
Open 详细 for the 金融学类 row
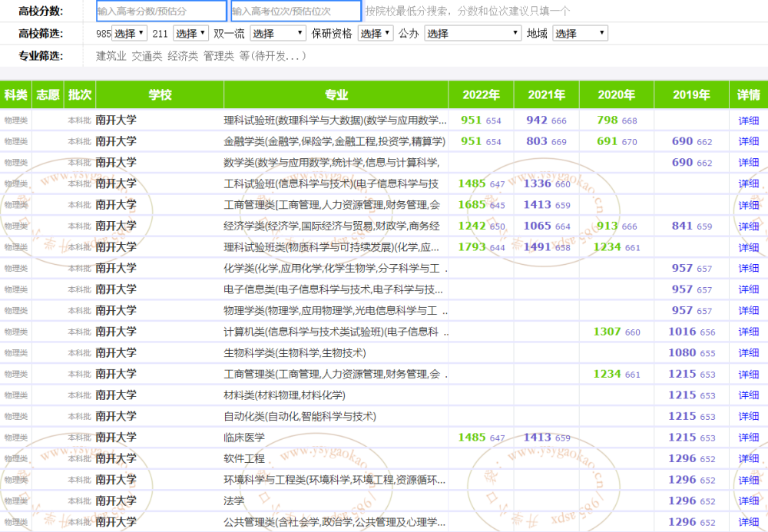tap(748, 141)
